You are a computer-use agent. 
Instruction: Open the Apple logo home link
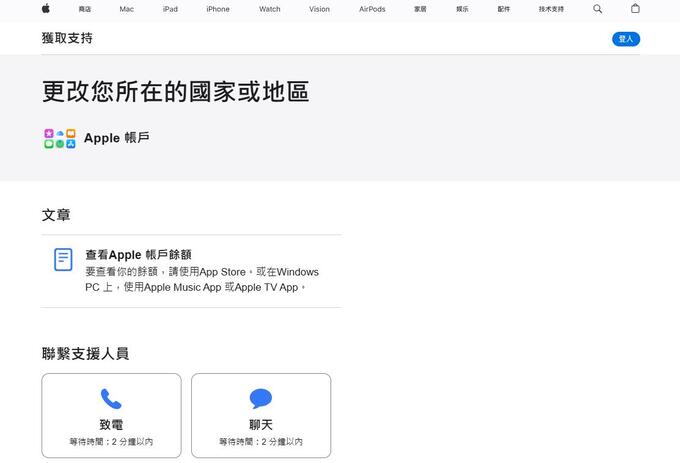[46, 9]
